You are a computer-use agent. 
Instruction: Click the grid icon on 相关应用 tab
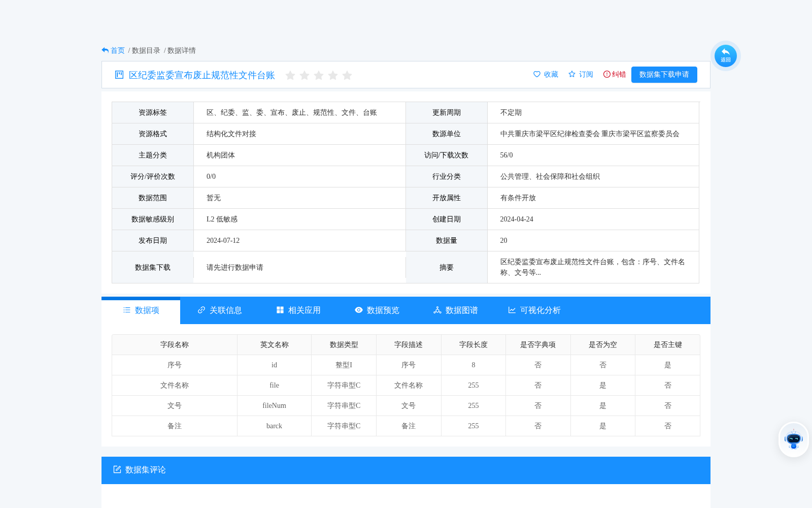(280, 310)
